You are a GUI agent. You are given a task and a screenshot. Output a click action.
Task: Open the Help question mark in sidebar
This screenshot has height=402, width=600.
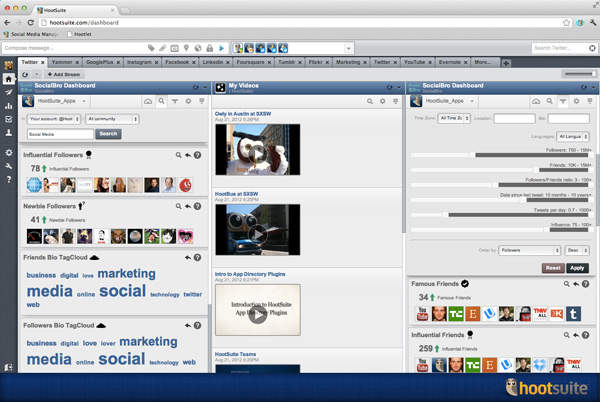pyautogui.click(x=8, y=179)
